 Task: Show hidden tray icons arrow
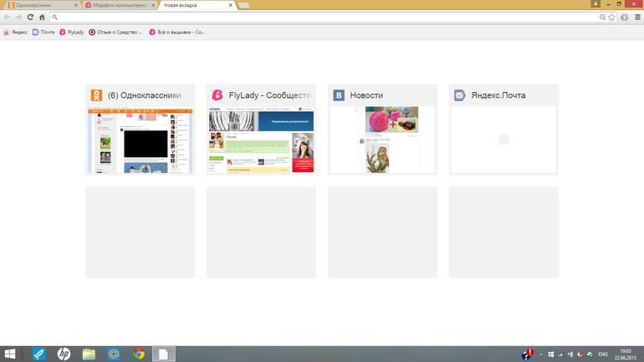click(x=541, y=354)
